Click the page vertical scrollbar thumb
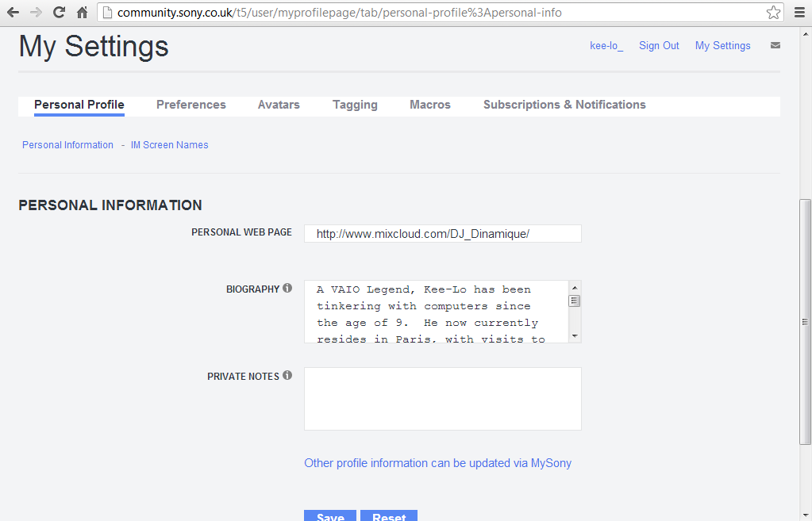This screenshot has height=521, width=812. (x=805, y=321)
